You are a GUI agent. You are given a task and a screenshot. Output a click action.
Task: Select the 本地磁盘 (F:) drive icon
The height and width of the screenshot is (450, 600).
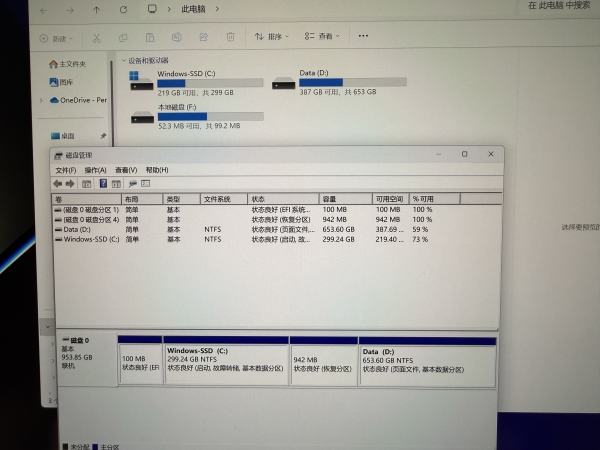pyautogui.click(x=142, y=117)
